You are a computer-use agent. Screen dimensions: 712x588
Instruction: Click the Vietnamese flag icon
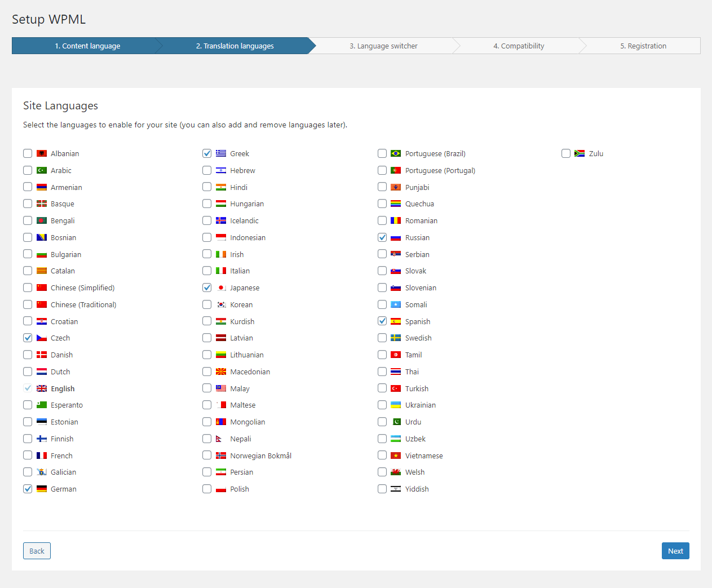[x=396, y=456]
